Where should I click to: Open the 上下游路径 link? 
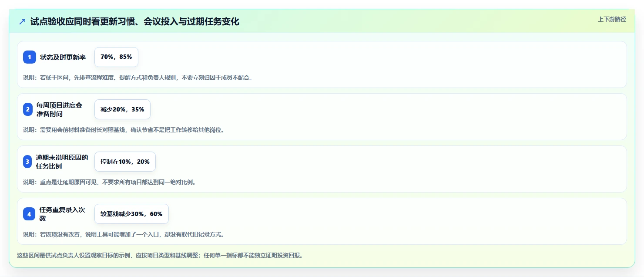(612, 19)
